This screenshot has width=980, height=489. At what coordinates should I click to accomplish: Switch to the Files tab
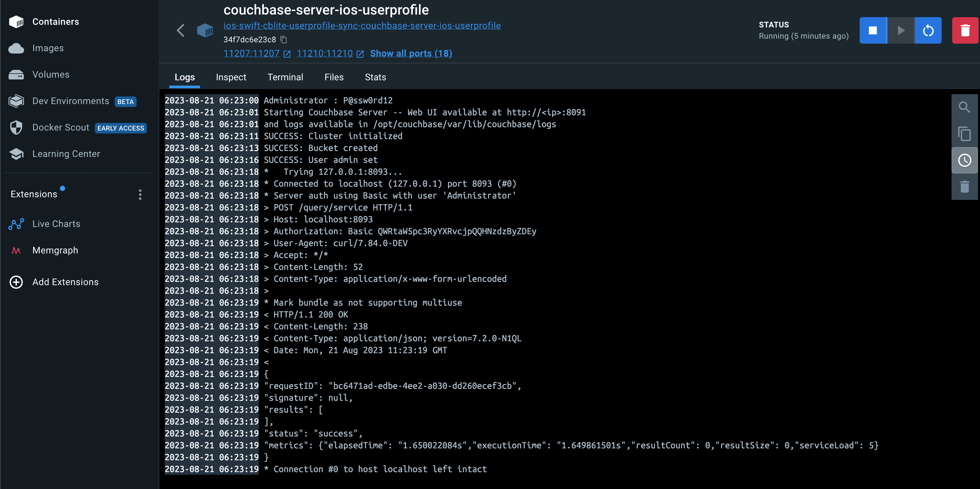334,77
